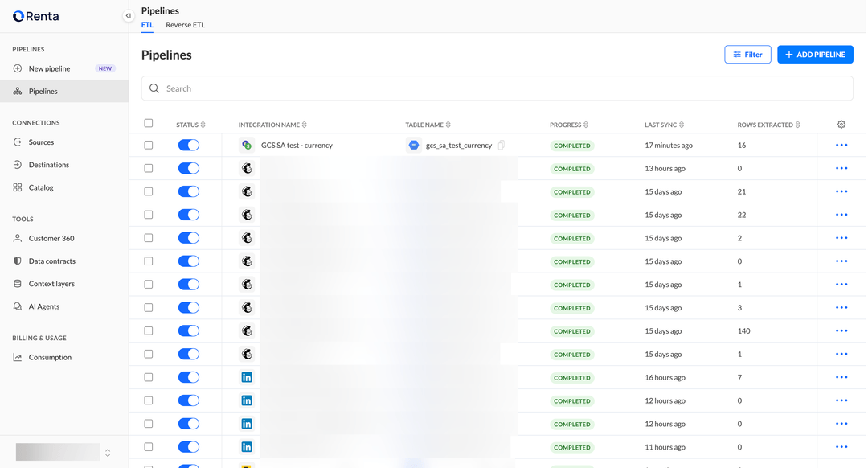Open actions menu for the 13 hours ago row
Image resolution: width=868 pixels, height=468 pixels.
[841, 168]
